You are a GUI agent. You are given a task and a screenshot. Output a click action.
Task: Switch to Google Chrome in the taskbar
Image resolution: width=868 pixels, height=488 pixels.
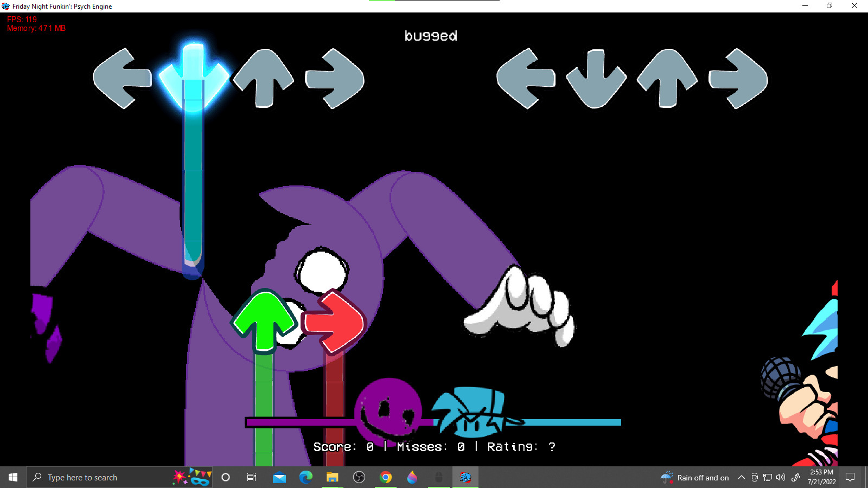(x=386, y=477)
